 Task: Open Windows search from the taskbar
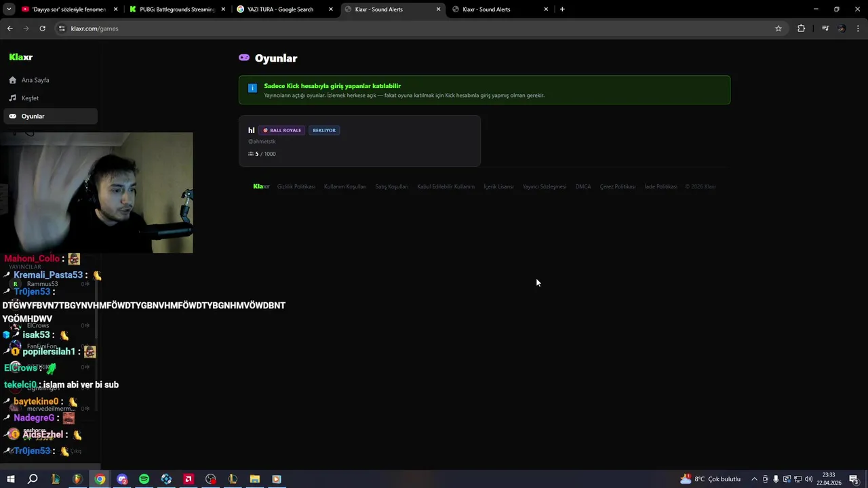click(x=33, y=479)
